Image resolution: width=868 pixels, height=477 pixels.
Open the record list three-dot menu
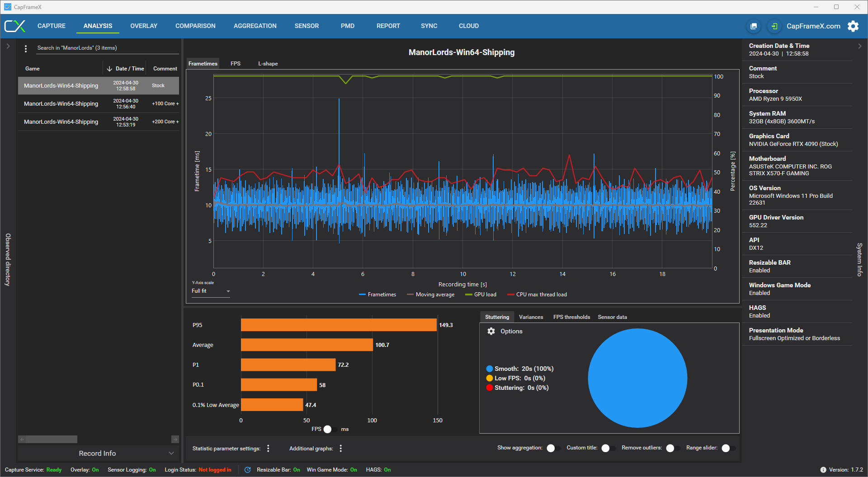point(26,48)
